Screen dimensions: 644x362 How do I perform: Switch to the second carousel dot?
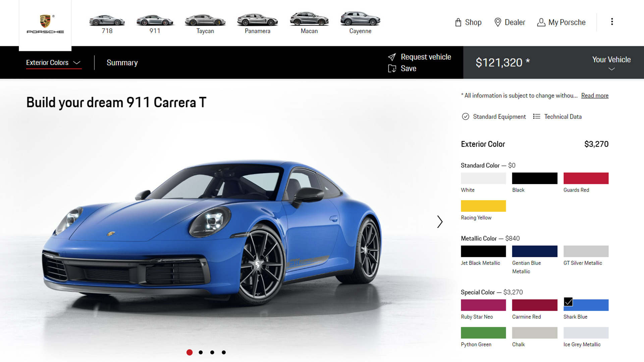(201, 352)
